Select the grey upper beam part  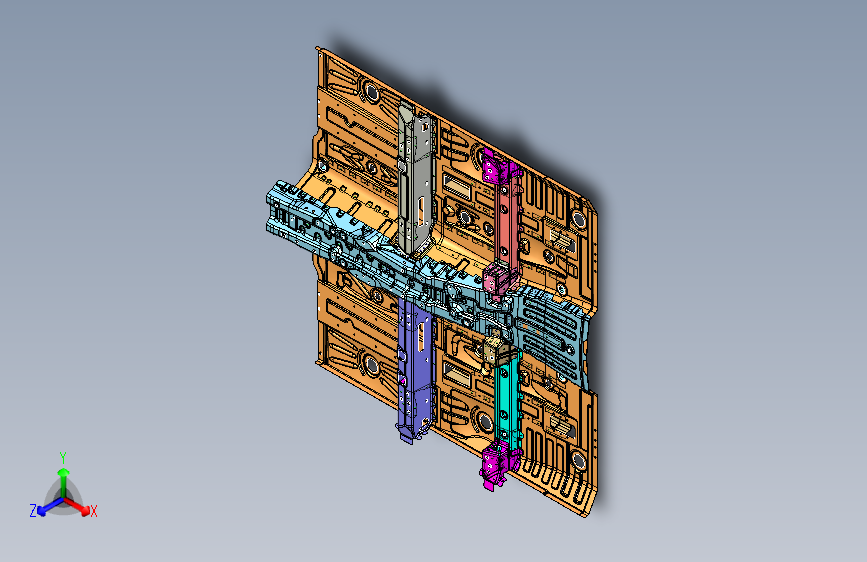(415, 180)
